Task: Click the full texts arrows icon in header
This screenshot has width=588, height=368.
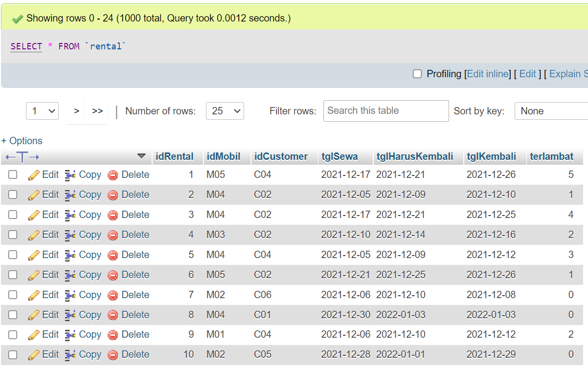Action: click(x=22, y=157)
